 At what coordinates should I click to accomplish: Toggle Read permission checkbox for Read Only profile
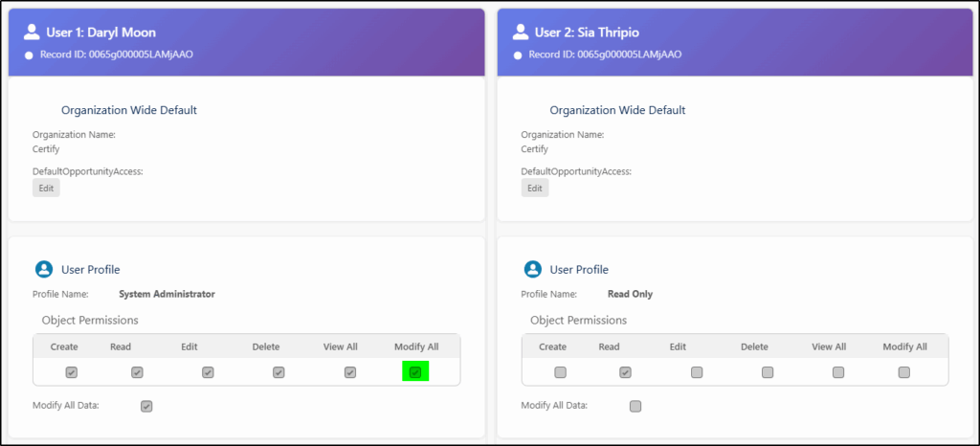click(625, 372)
